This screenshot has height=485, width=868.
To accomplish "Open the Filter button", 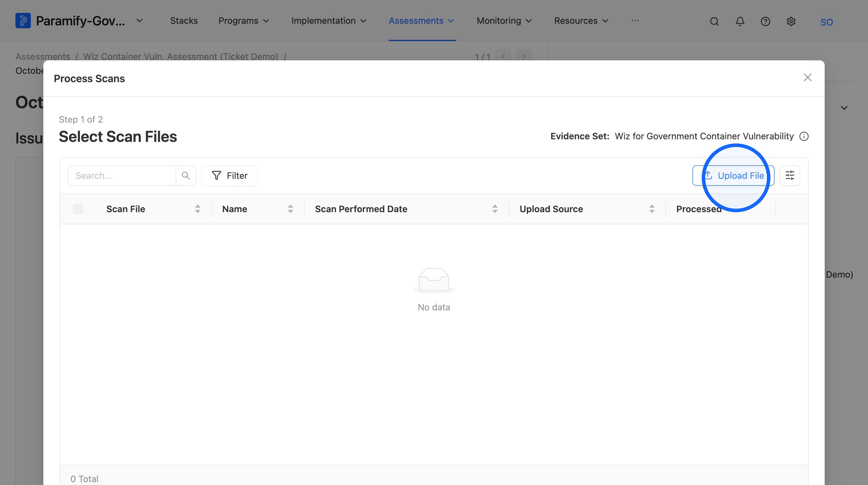I will click(230, 176).
